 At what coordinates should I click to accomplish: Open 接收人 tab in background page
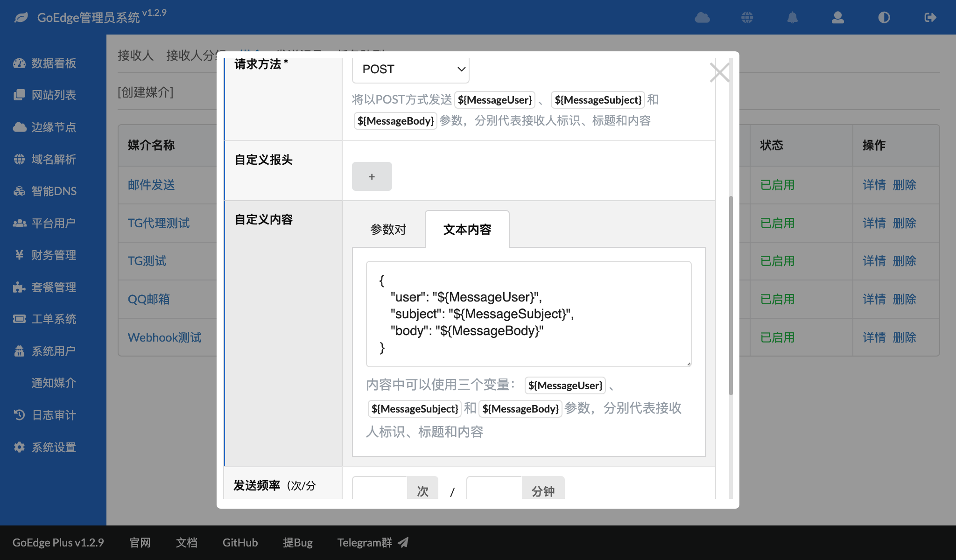click(x=135, y=56)
